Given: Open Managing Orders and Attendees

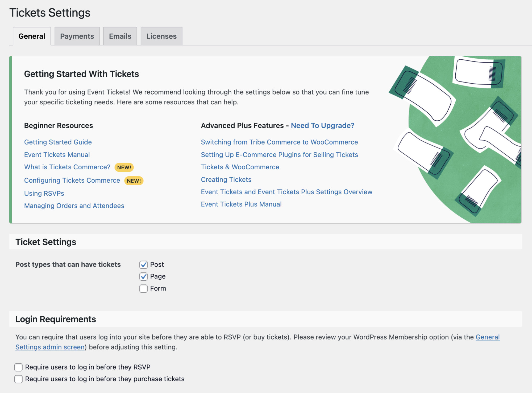Looking at the screenshot, I should point(74,206).
